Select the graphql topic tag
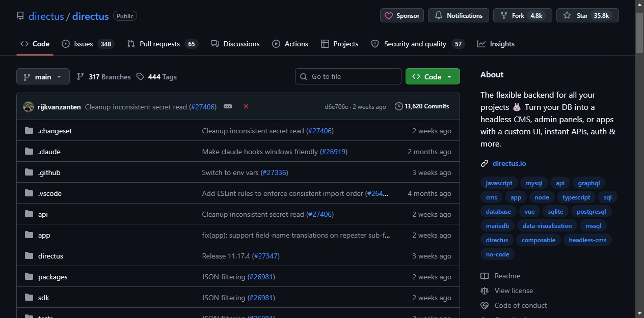Viewport: 644px width, 318px height. (x=588, y=183)
